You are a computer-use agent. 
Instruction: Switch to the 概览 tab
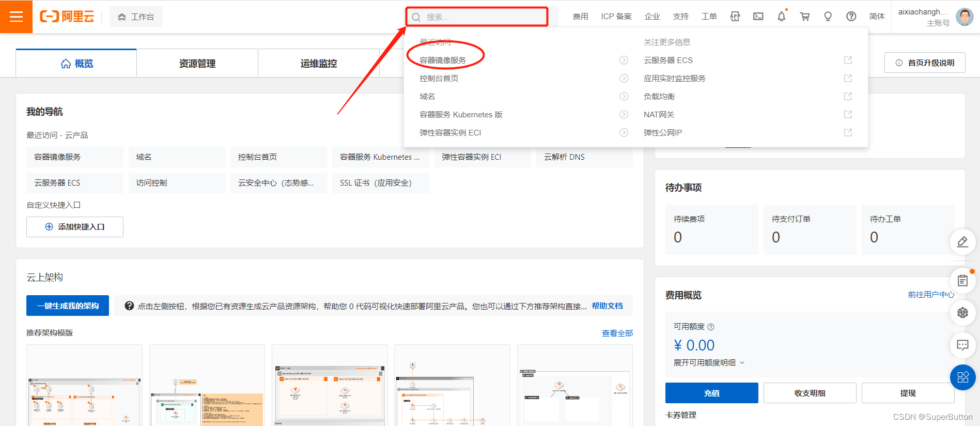point(76,64)
